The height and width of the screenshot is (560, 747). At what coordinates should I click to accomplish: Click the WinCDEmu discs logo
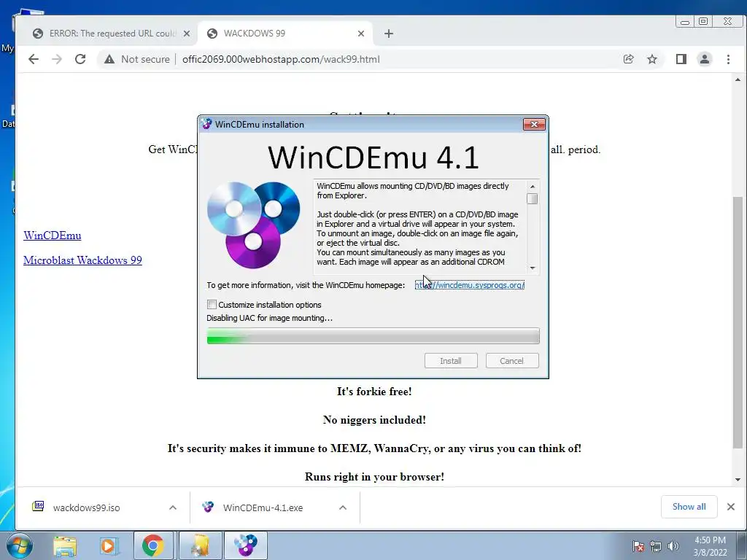click(x=253, y=225)
